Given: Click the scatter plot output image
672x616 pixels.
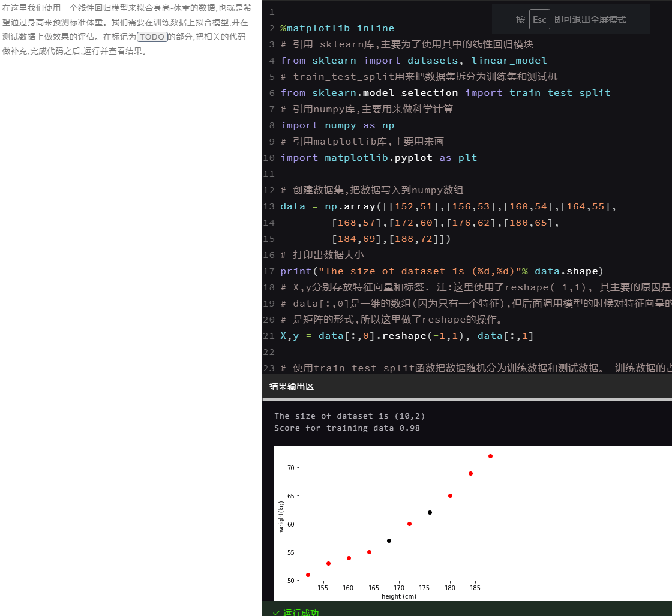Looking at the screenshot, I should [473, 524].
